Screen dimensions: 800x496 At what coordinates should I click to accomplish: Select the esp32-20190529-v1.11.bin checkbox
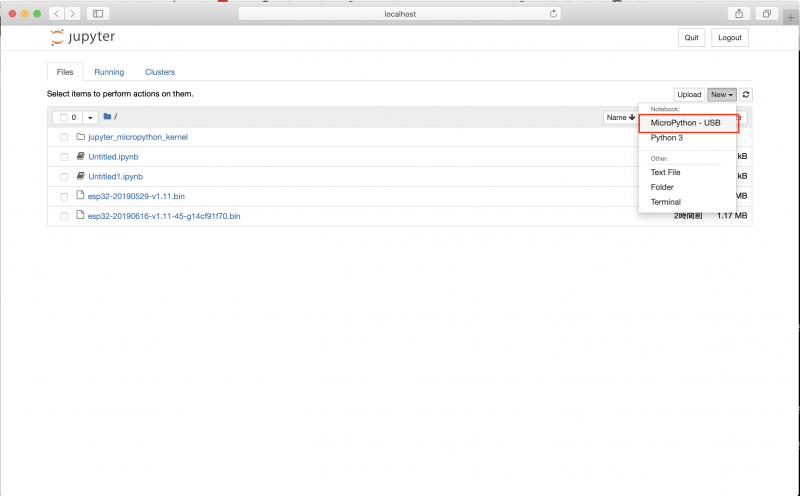[x=64, y=196]
